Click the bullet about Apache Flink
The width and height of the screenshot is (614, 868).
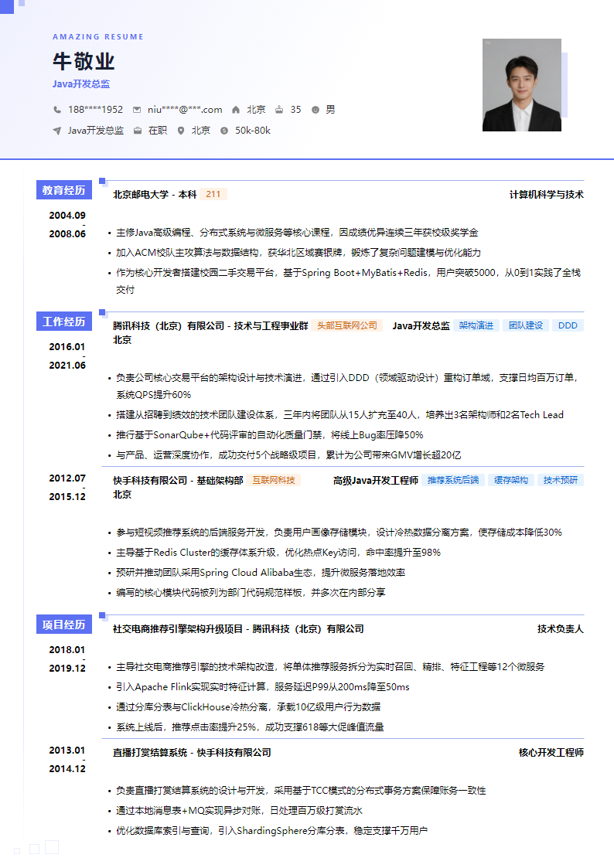coord(262,687)
